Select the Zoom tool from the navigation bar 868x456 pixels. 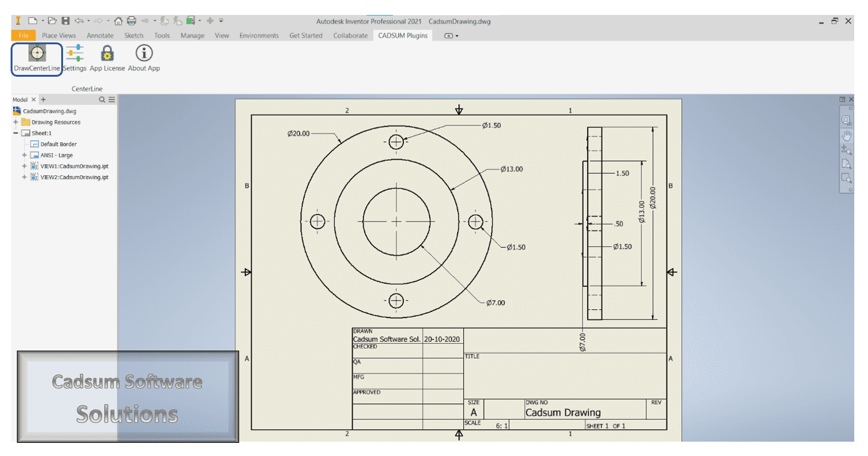pos(847,148)
